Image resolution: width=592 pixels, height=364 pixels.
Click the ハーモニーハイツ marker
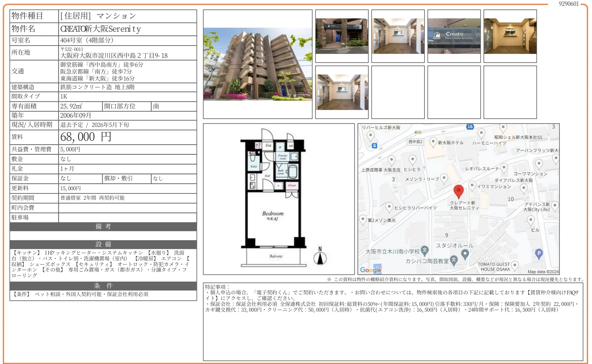coord(481,133)
